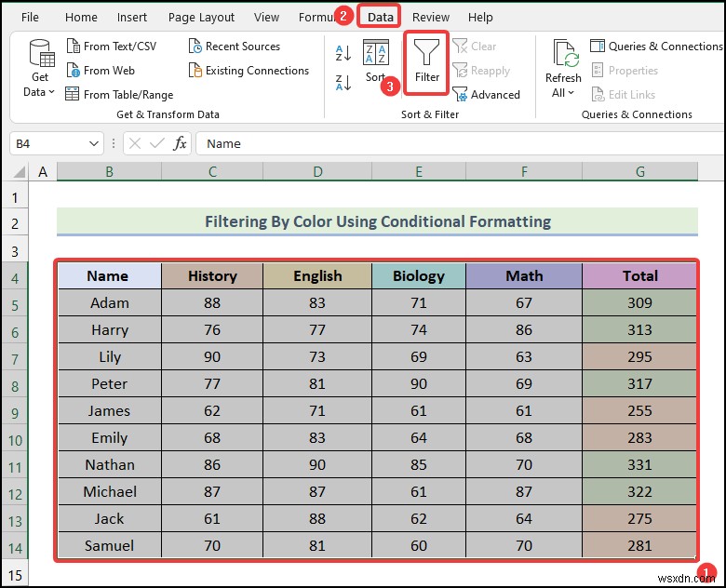Click the green Total cell 309
This screenshot has width=726, height=588.
pos(639,302)
